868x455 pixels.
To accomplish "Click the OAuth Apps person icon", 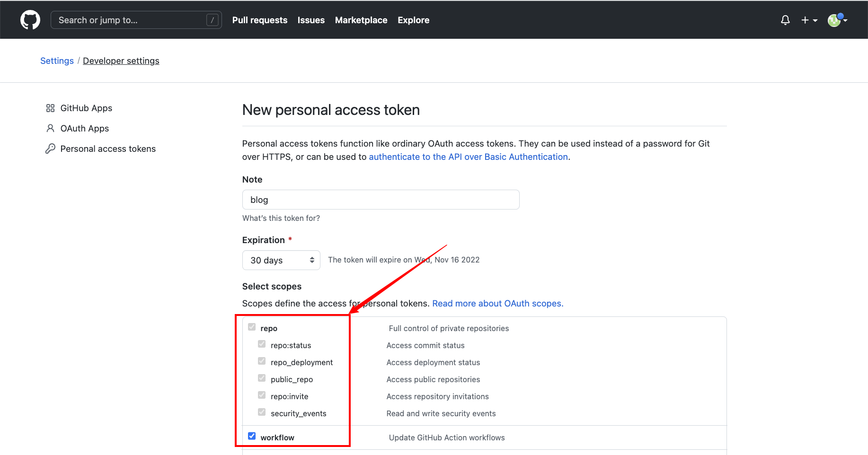I will coord(50,128).
